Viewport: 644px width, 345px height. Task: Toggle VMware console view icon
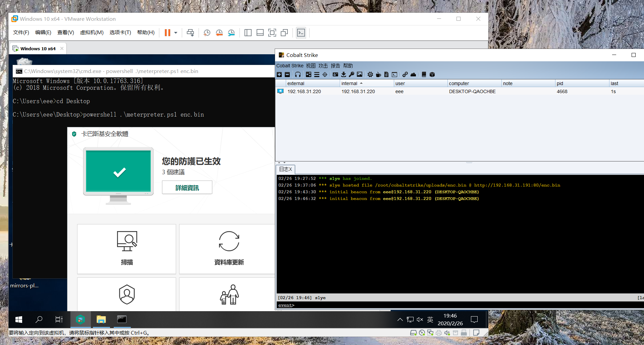pos(301,32)
